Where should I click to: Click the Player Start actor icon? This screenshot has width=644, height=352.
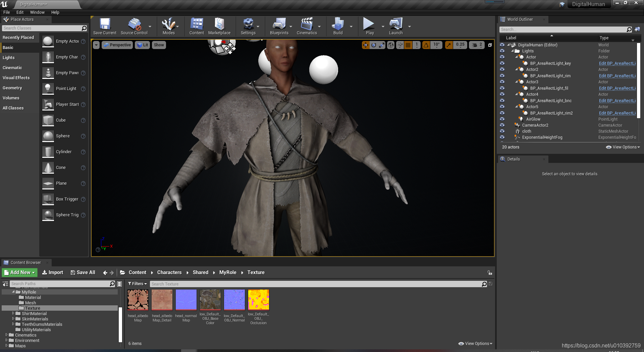[x=48, y=104]
